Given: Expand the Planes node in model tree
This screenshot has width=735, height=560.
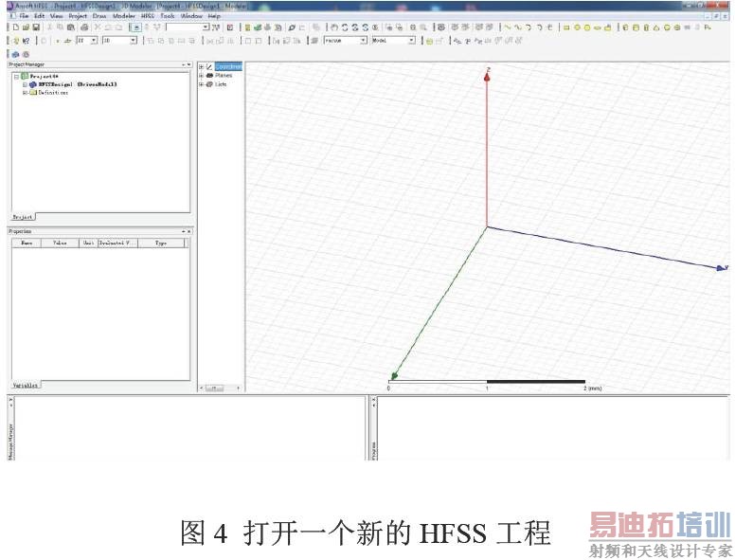Looking at the screenshot, I should [201, 76].
